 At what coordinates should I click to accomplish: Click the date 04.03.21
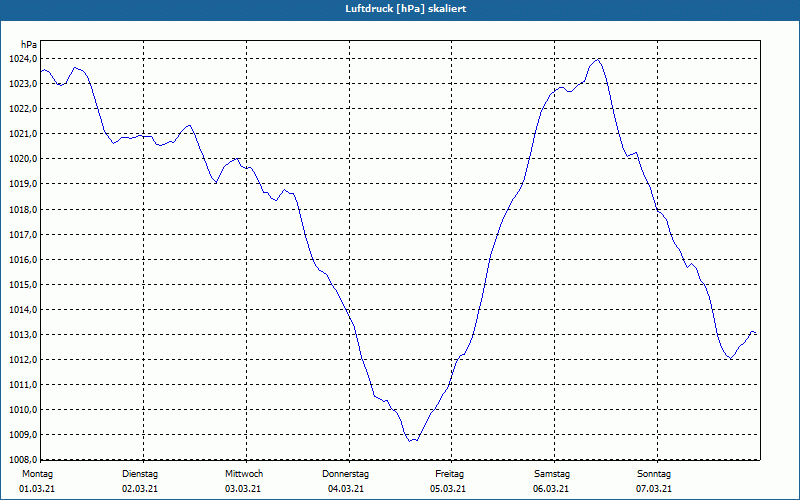346,489
